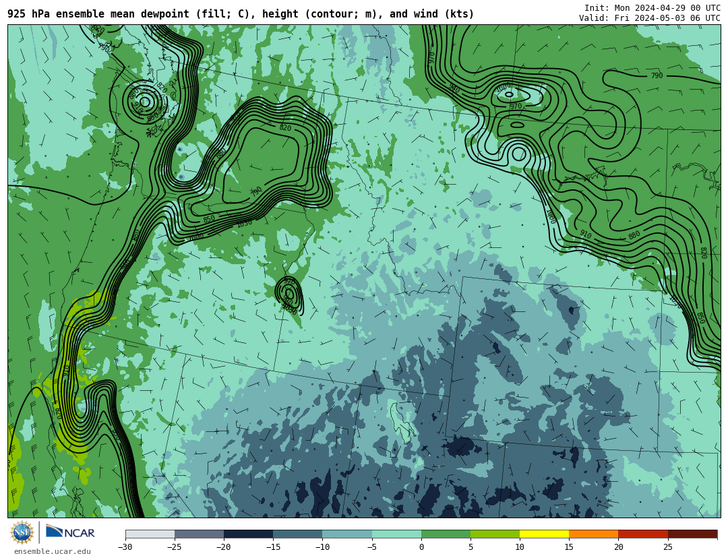Click the small circular contour near top center
728x560 pixels.
518,154
